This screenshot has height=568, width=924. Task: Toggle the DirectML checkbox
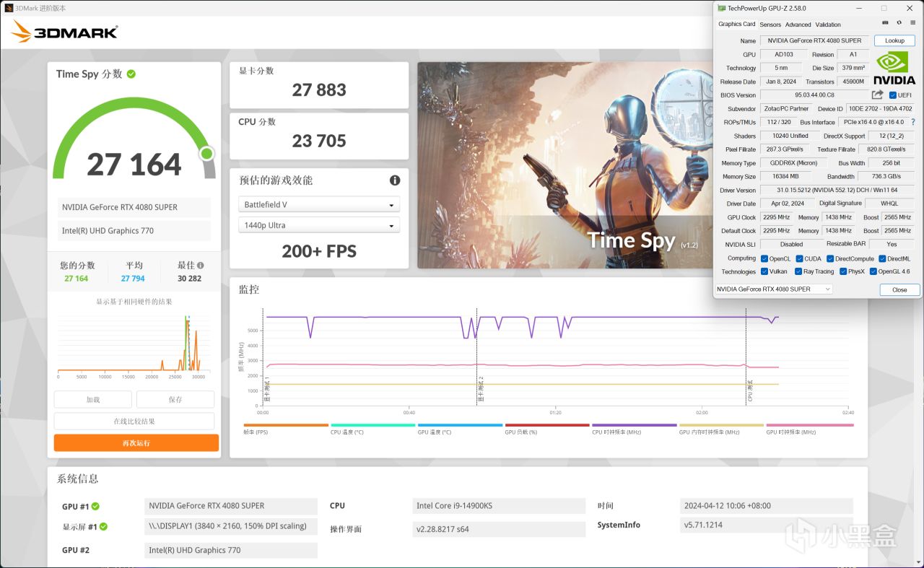(882, 258)
